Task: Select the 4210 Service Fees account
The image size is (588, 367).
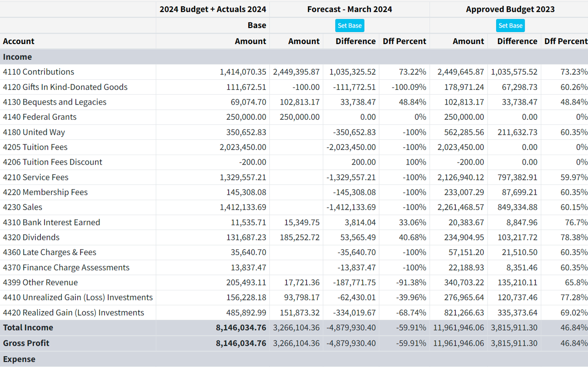Action: click(x=35, y=177)
